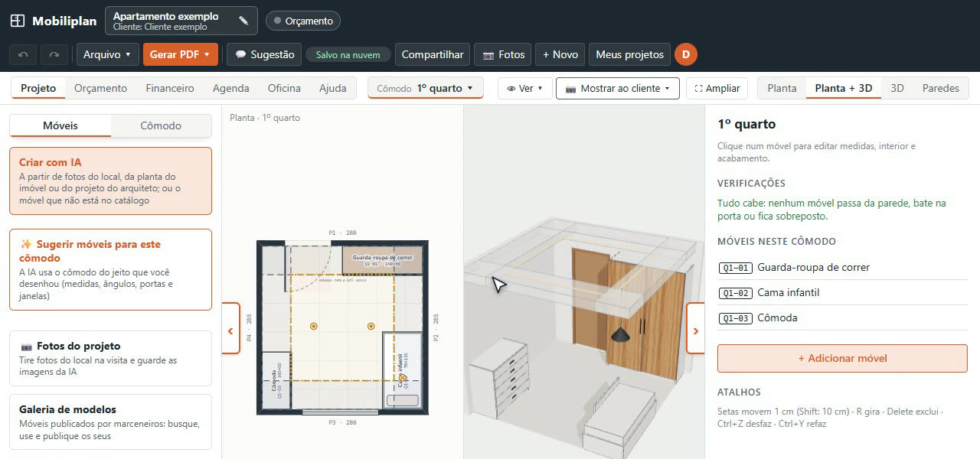
Task: Click the P1 · 280 wall label
Action: click(x=342, y=233)
